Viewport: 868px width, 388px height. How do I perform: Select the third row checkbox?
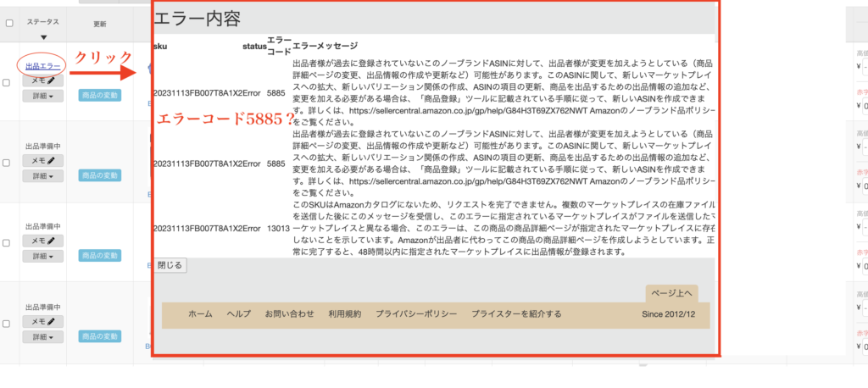pos(8,243)
